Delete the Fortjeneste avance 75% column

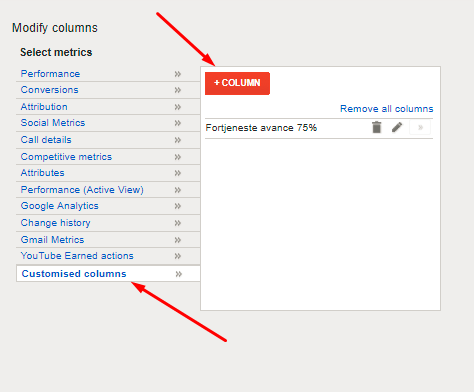pyautogui.click(x=377, y=127)
